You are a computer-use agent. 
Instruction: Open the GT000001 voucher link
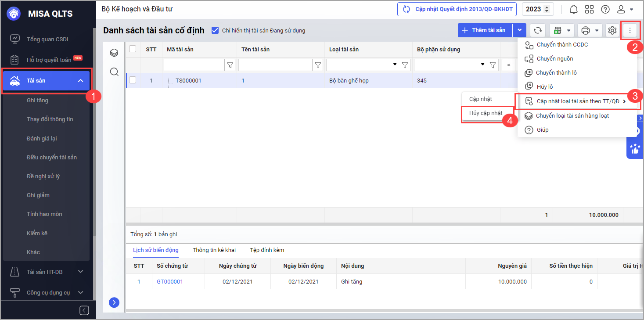click(170, 281)
